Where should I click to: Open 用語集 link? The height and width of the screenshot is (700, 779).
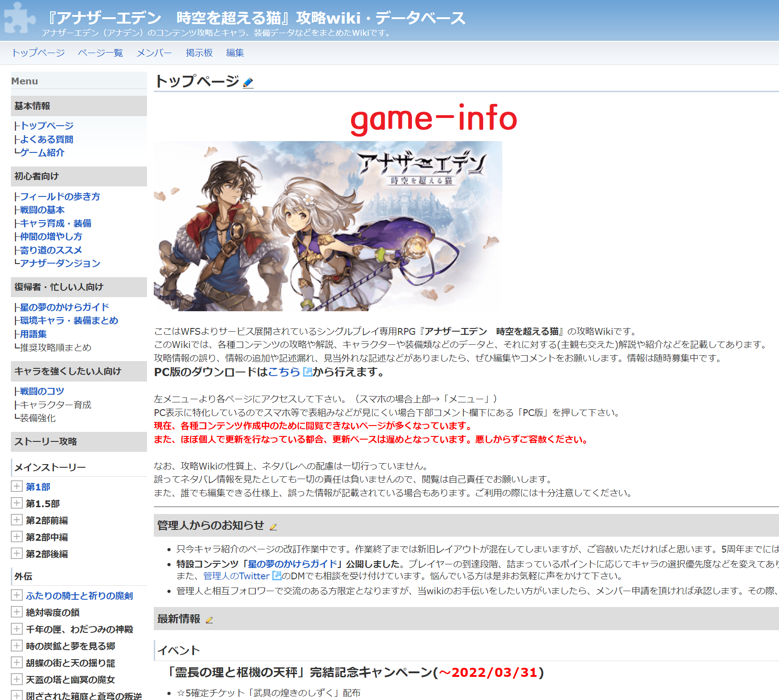(34, 334)
